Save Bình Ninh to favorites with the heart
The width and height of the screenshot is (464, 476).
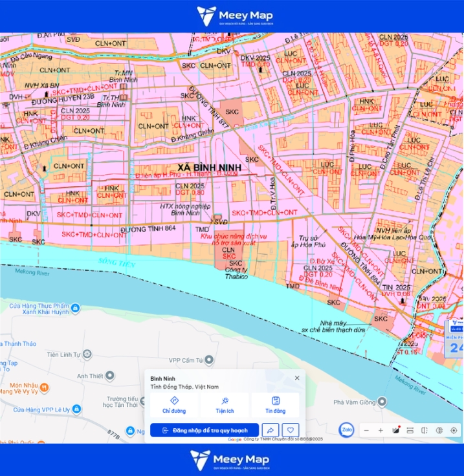point(291,430)
